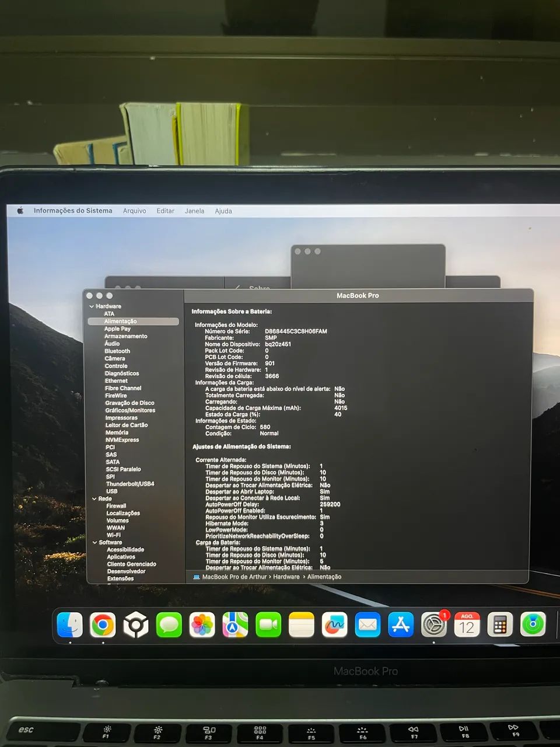The width and height of the screenshot is (560, 747).
Task: Select Cliente Gerenciado under Software
Action: (132, 564)
